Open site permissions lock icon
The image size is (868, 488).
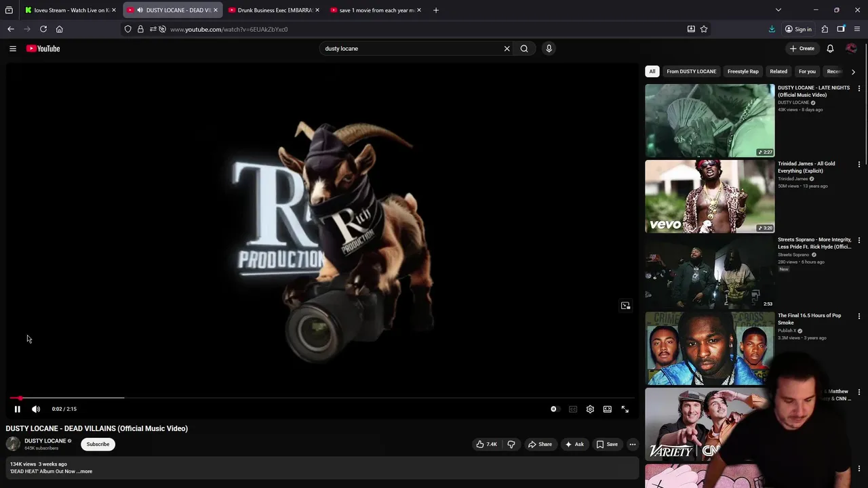[x=140, y=29]
